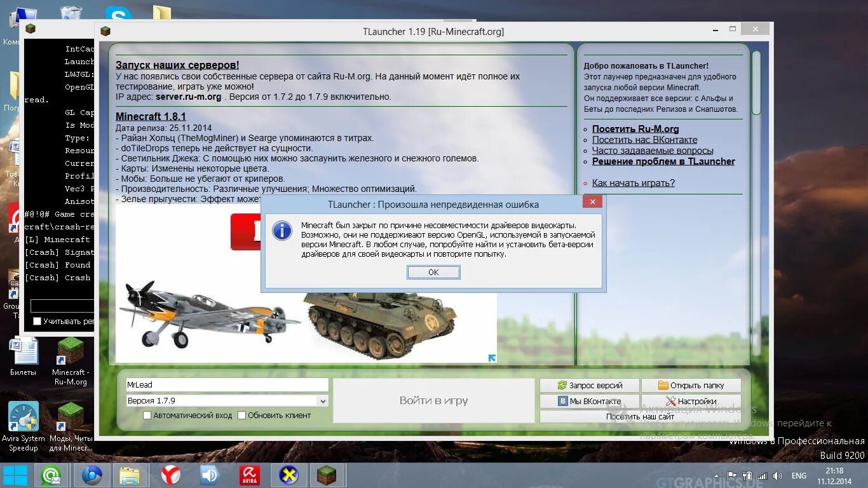Click the AdChoices arrow on the banner
The width and height of the screenshot is (868, 488).
point(492,358)
